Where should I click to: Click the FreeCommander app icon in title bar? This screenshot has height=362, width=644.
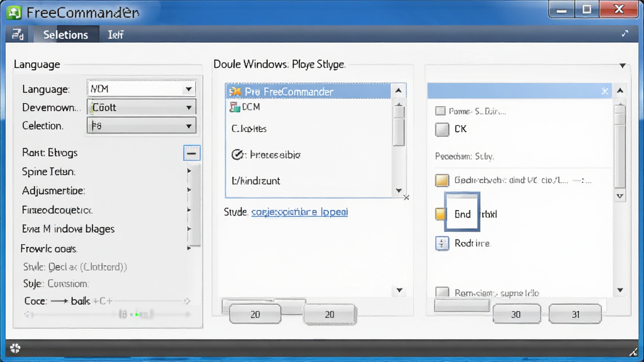(x=14, y=13)
